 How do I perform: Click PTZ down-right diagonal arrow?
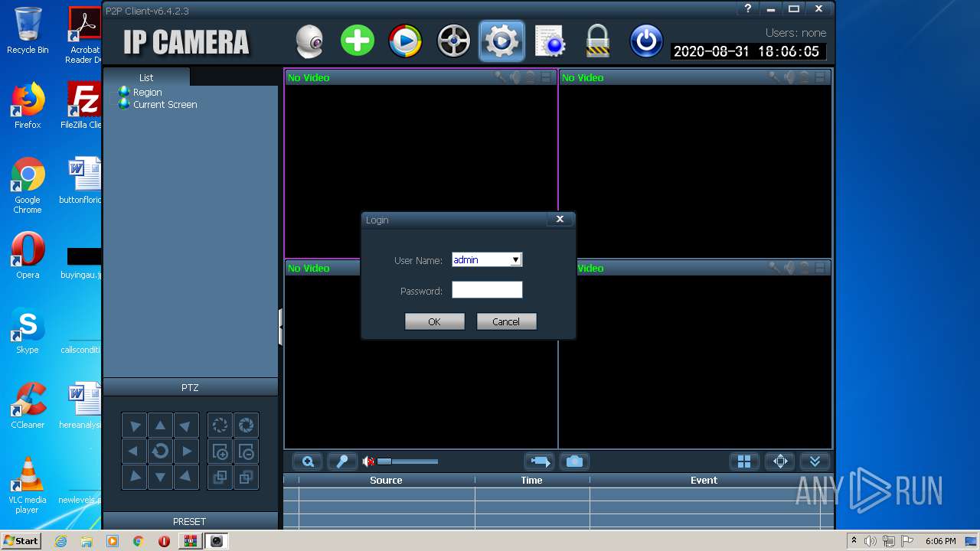click(x=186, y=478)
